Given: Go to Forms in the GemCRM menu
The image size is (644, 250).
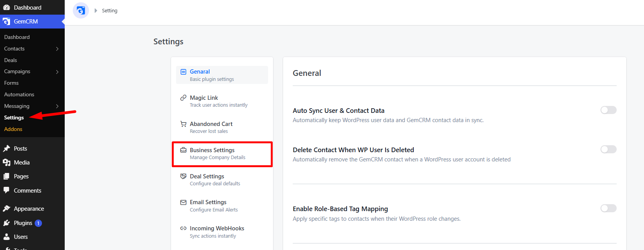Looking at the screenshot, I should point(12,83).
